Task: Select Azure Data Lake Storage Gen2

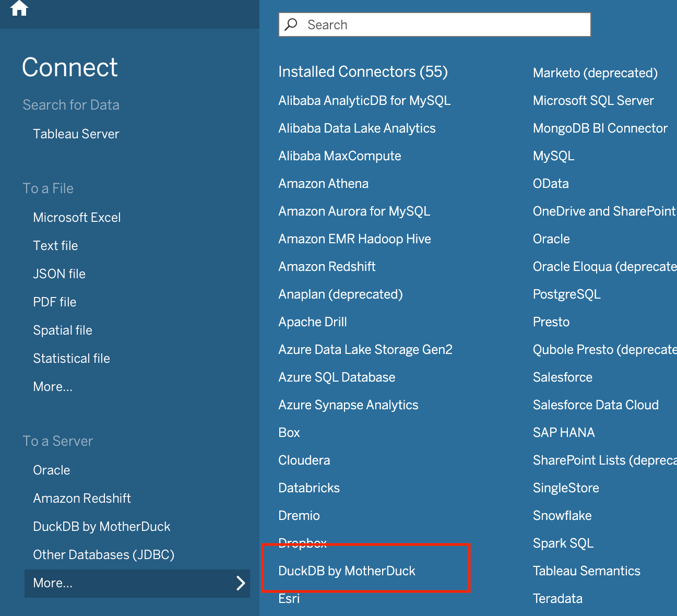Action: [365, 350]
